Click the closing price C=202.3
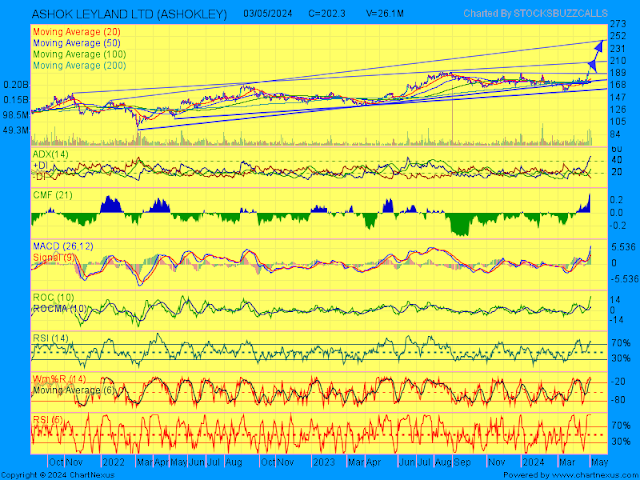 point(327,13)
